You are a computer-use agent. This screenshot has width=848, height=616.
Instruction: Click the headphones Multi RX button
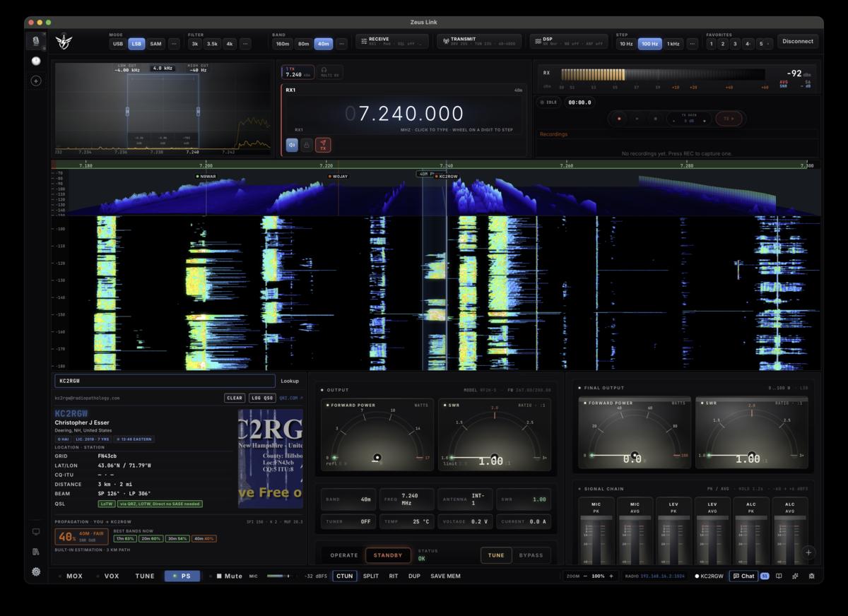(x=329, y=72)
